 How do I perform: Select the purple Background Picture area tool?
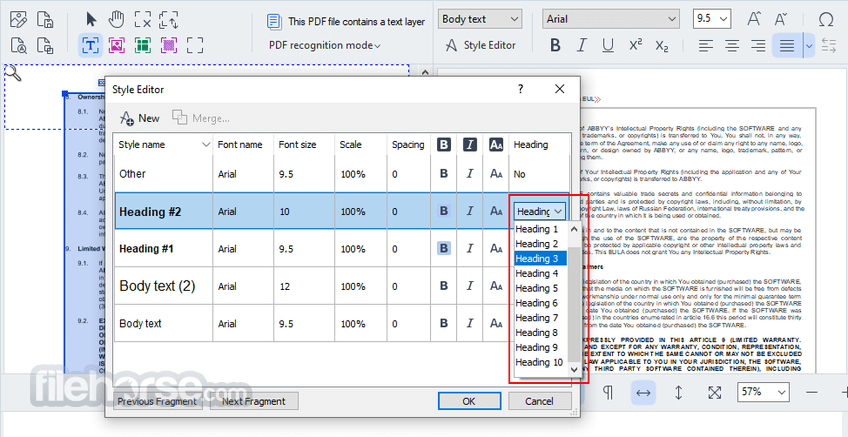[169, 45]
